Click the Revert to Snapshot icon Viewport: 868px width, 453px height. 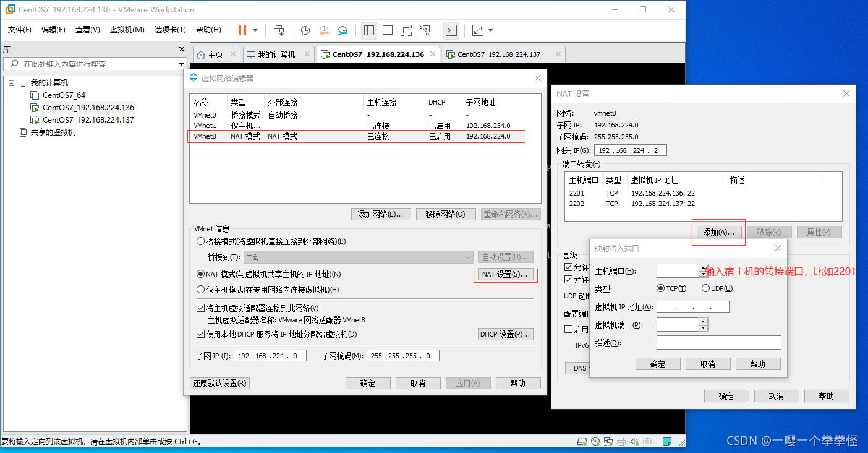tap(324, 30)
